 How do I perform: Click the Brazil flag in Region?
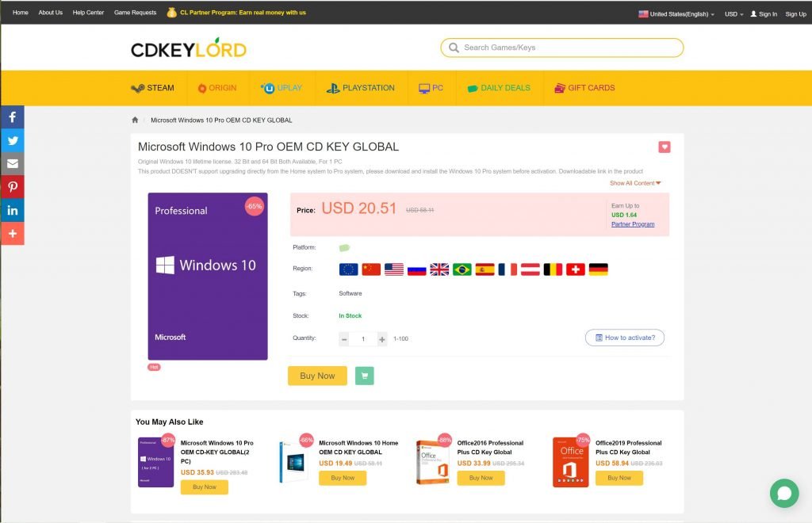tap(462, 269)
